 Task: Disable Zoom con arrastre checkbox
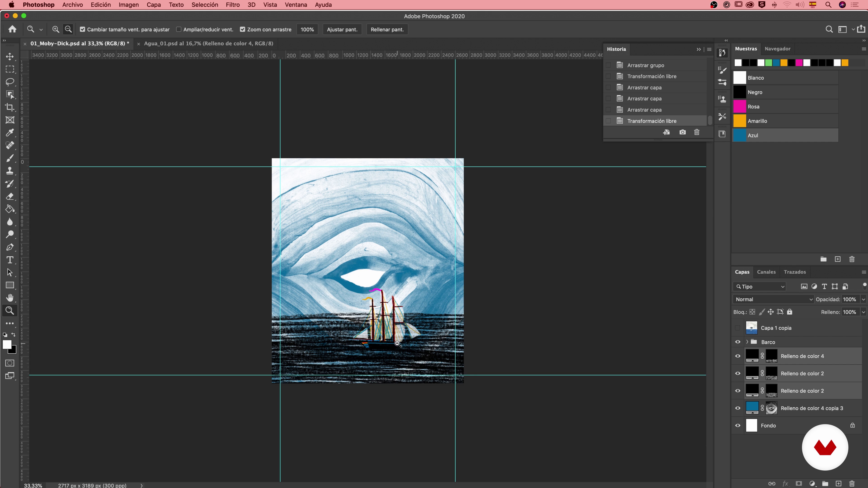point(242,29)
